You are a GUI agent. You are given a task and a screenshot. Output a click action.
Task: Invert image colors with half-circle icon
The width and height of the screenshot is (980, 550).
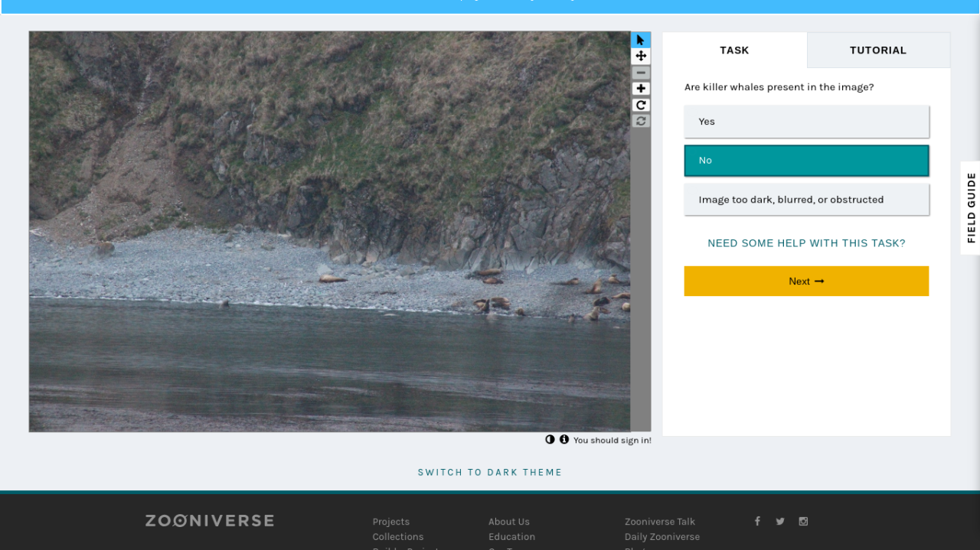550,440
